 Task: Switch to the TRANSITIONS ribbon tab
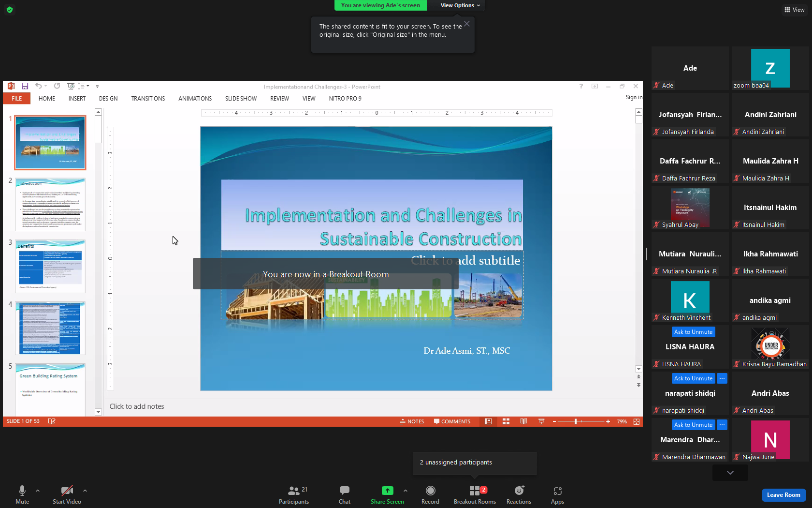click(x=148, y=98)
